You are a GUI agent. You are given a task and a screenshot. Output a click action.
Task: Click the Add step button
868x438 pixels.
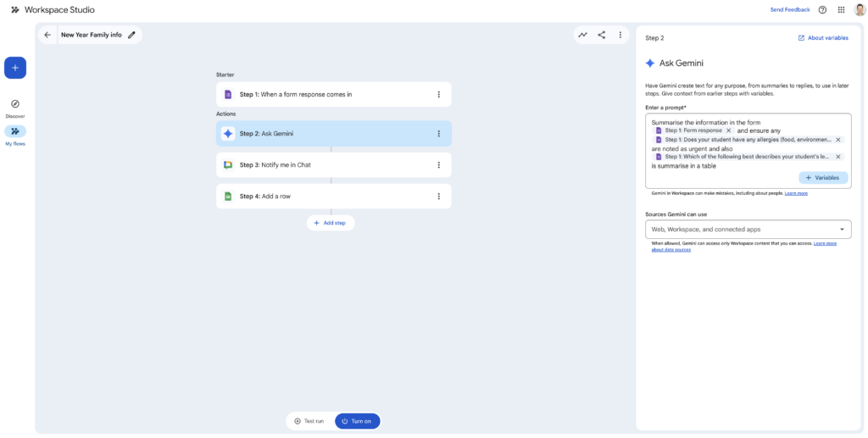point(331,223)
